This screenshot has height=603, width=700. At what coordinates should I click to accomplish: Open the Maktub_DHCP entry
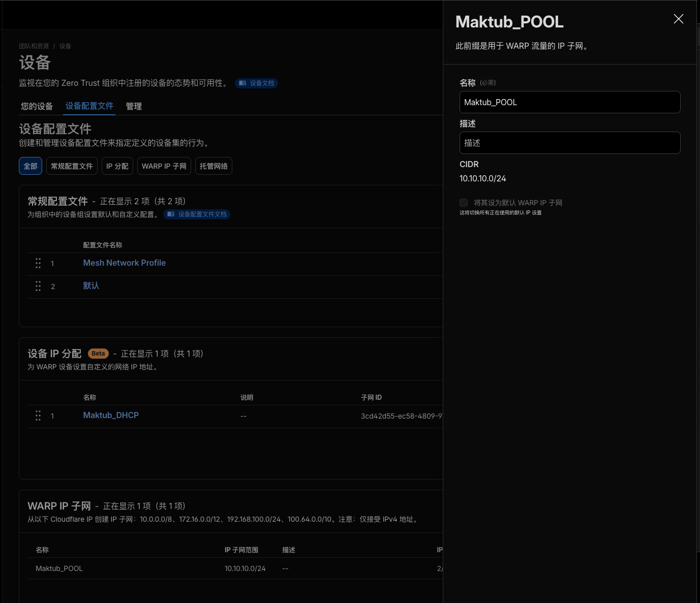click(x=111, y=416)
